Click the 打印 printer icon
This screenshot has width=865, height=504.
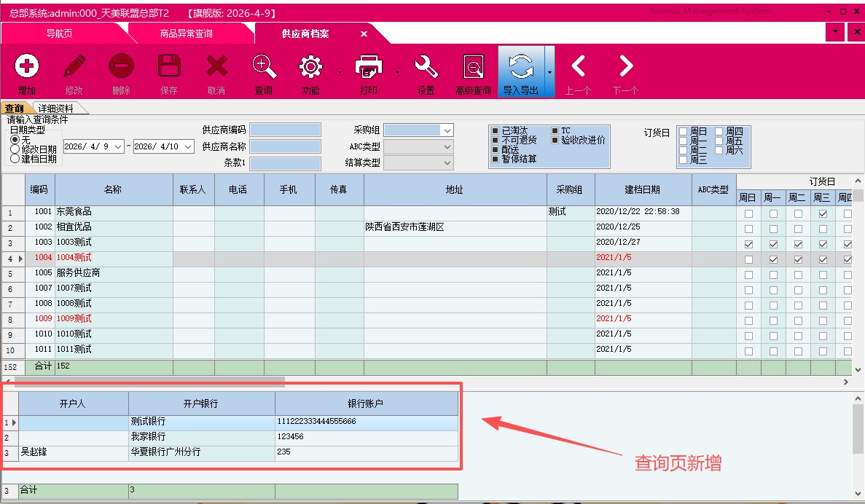(x=369, y=67)
